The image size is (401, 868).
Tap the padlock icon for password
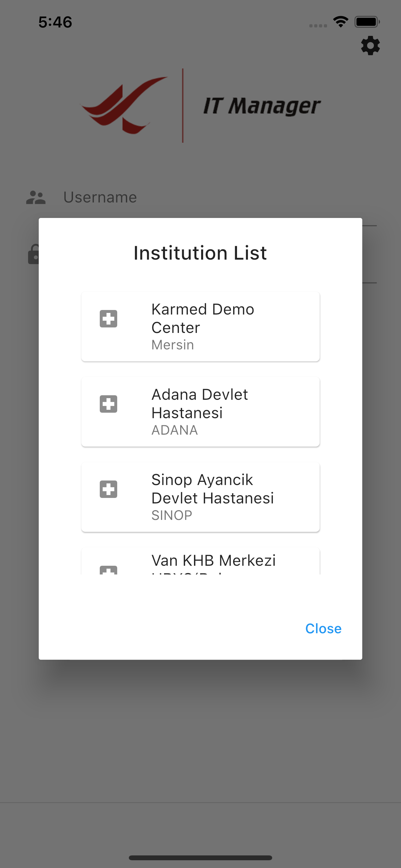coord(33,254)
